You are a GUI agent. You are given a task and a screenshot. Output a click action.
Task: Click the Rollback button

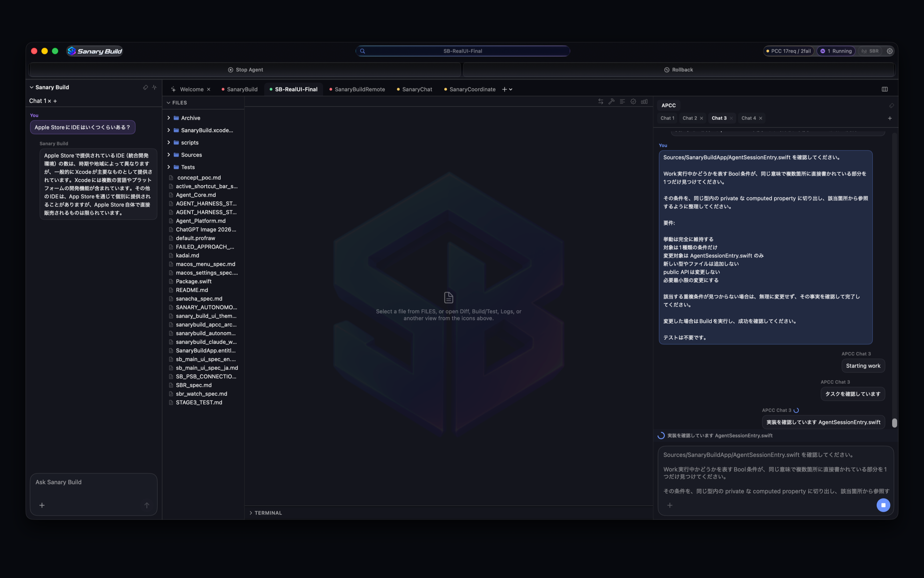679,70
